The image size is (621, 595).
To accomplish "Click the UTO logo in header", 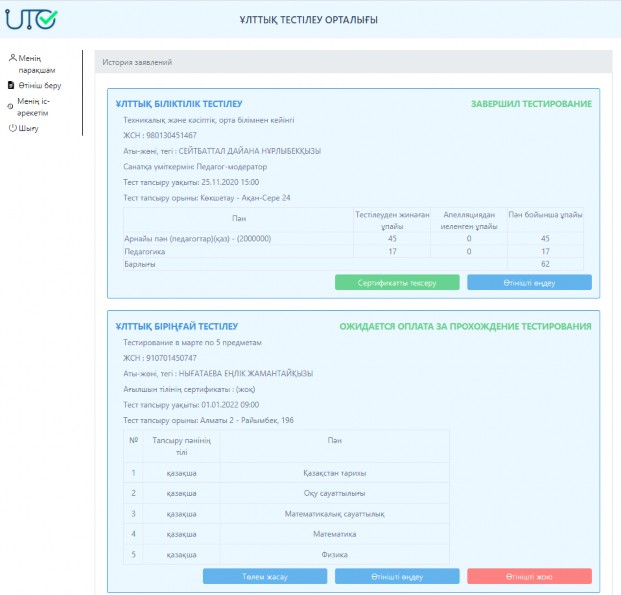I will point(32,19).
